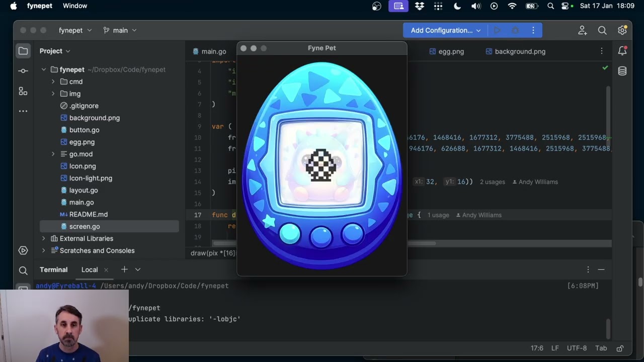Open Terminal panel options menu
This screenshot has height=362, width=644.
coord(588,269)
